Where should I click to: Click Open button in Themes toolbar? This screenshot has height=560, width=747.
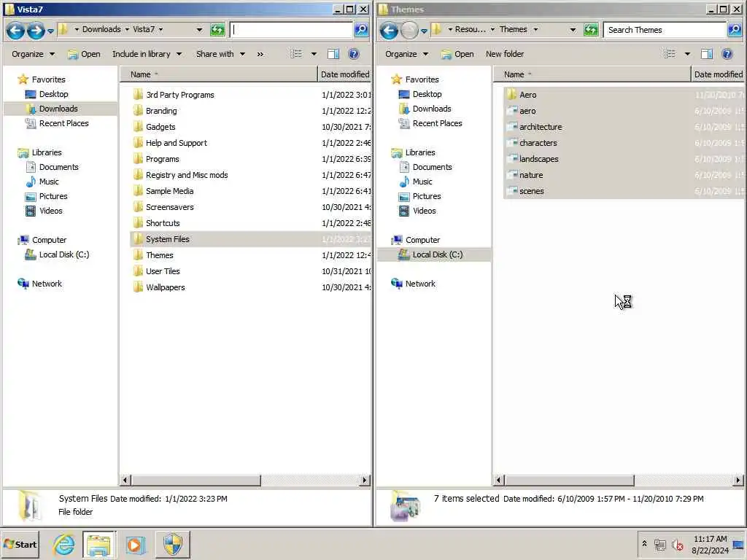coord(458,54)
